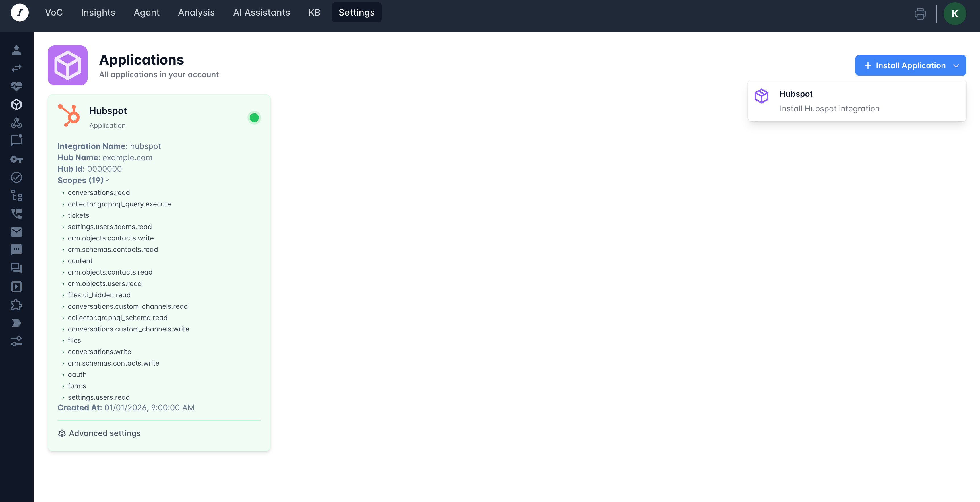
Task: Open the email envelope sidebar icon
Action: [x=16, y=232]
